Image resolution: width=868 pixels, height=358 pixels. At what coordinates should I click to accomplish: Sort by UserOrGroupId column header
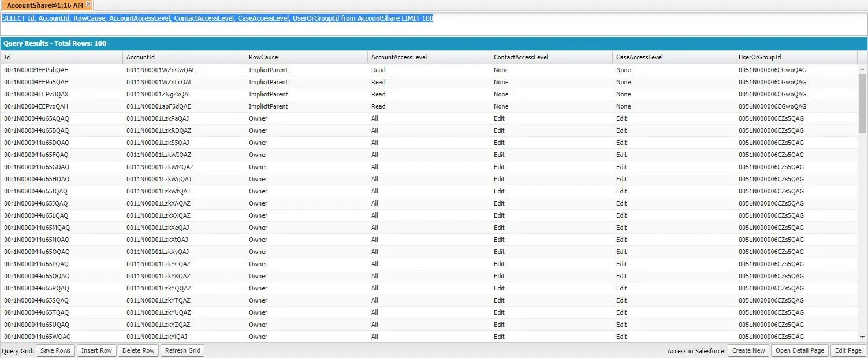796,57
